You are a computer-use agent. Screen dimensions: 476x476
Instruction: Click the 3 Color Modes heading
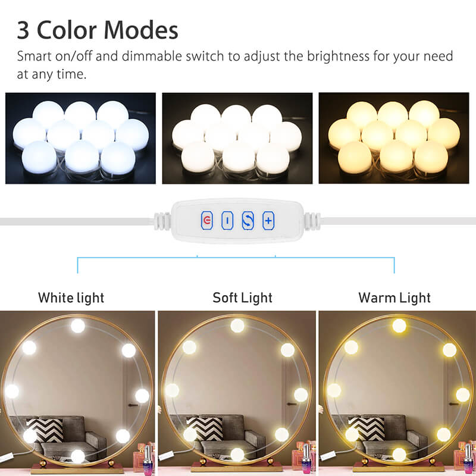[x=98, y=30]
